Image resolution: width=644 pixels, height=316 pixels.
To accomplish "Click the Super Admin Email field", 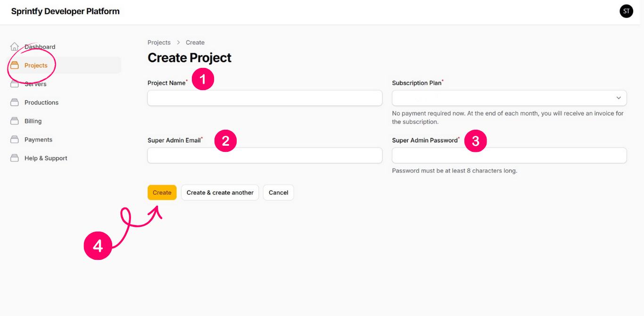I will click(264, 155).
